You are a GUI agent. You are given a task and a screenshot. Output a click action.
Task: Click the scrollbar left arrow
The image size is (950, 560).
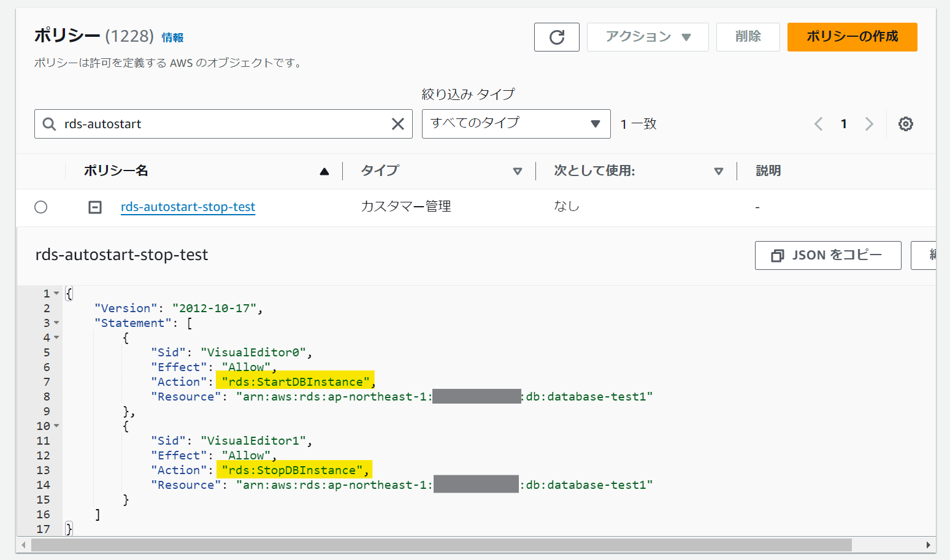[23, 545]
